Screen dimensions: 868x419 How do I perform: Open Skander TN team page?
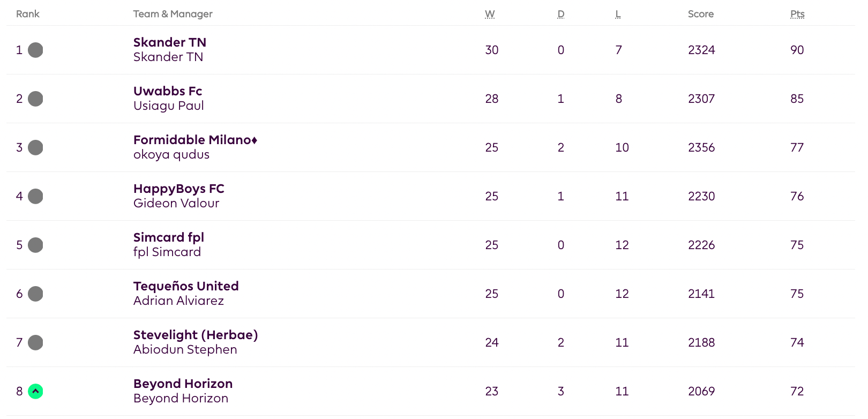pos(170,42)
